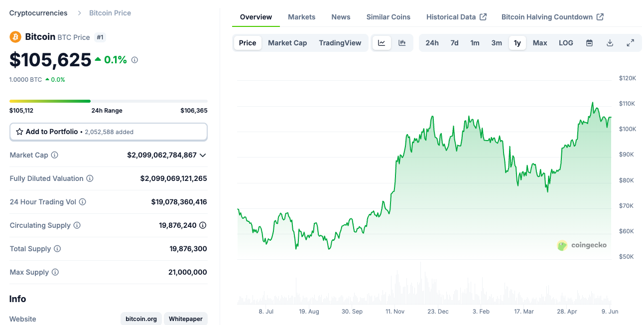Click the $2,099,069,121,265 valuation value
This screenshot has height=325, width=644.
174,178
